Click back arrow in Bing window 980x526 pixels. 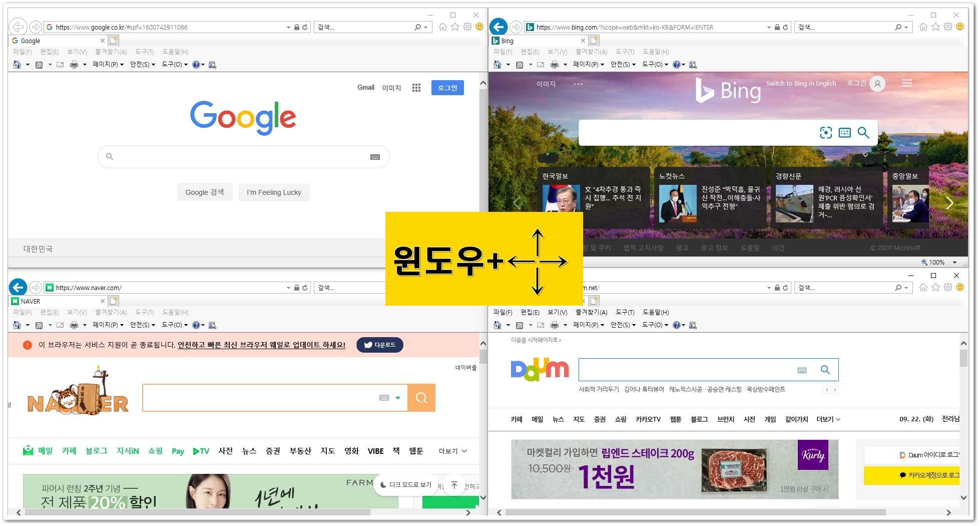(499, 27)
